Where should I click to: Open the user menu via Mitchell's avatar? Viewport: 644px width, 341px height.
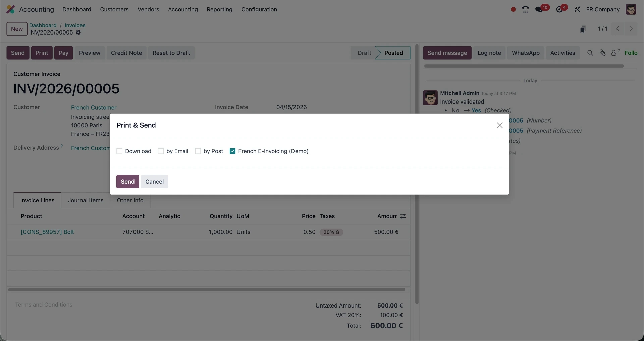tap(632, 9)
